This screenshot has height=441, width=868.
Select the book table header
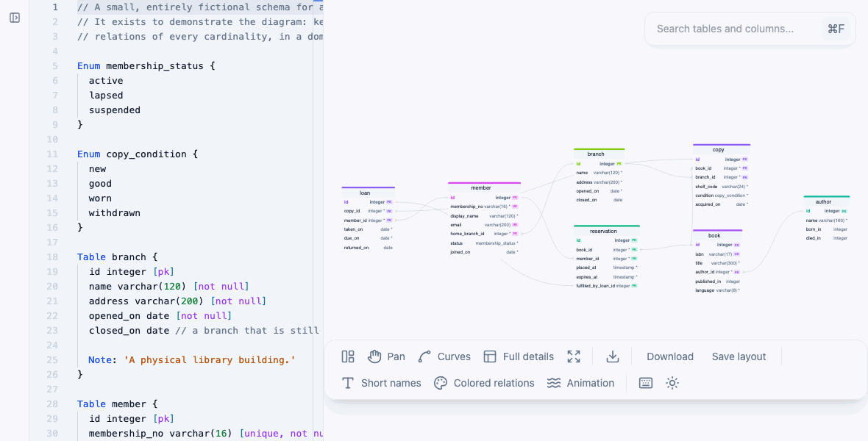click(717, 235)
